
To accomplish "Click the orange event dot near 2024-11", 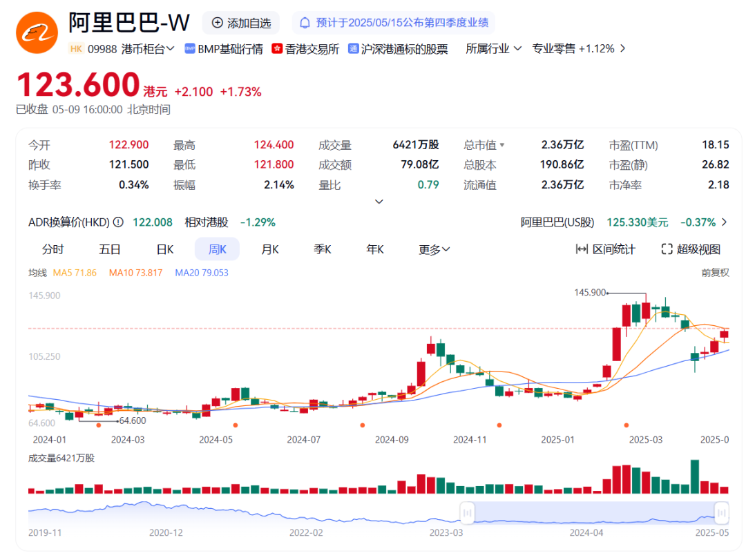I will [x=499, y=425].
